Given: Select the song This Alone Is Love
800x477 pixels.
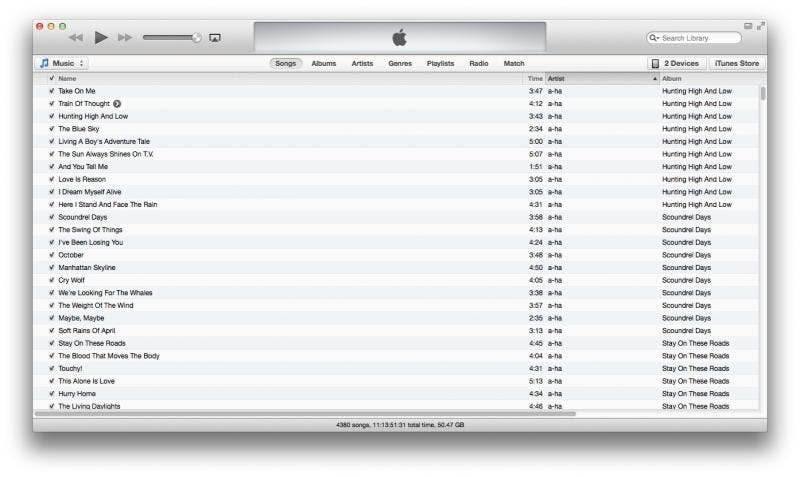Looking at the screenshot, I should [x=86, y=381].
